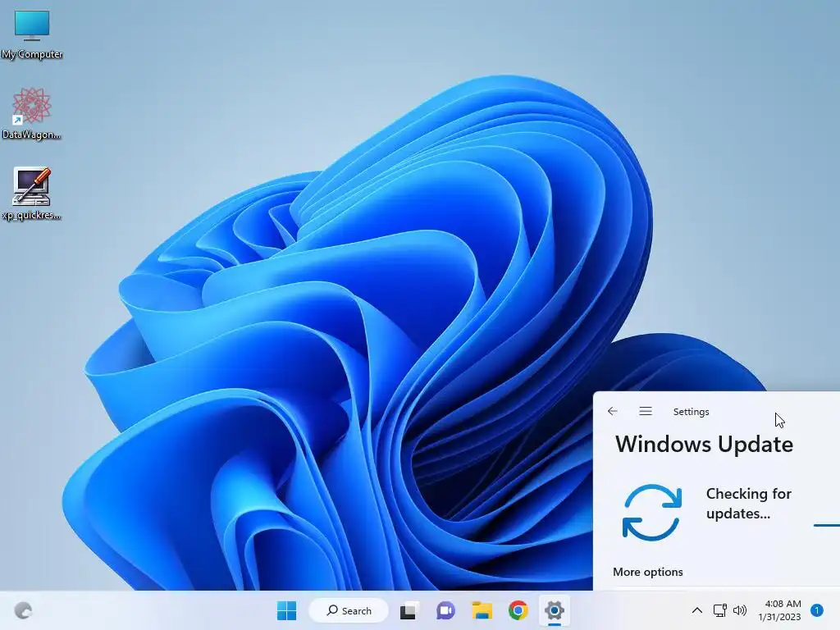Viewport: 840px width, 630px height.
Task: Open the clock showing 4:08 AM
Action: pyautogui.click(x=779, y=610)
